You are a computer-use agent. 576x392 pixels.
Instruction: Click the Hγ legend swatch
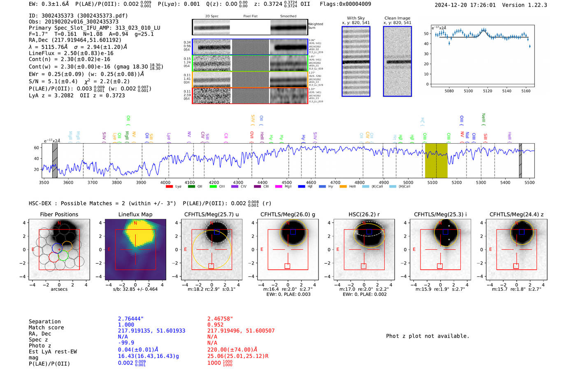(x=322, y=187)
